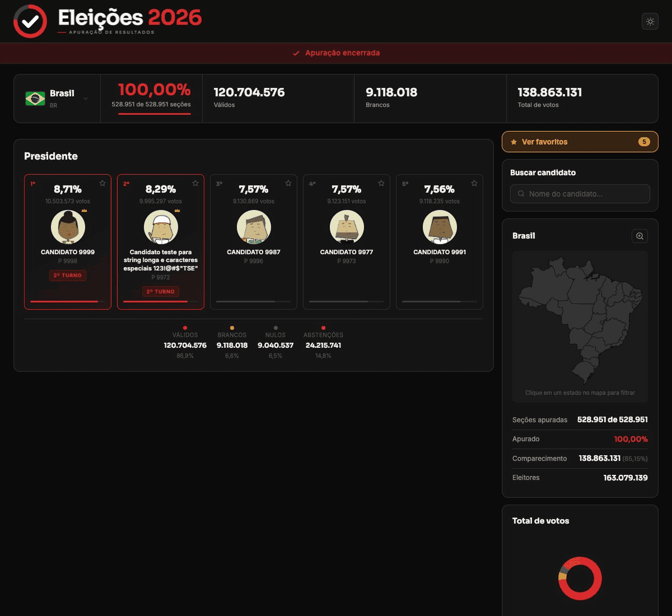Open Ver favoritos list
Screen dimensions: 672x616
pyautogui.click(x=580, y=142)
